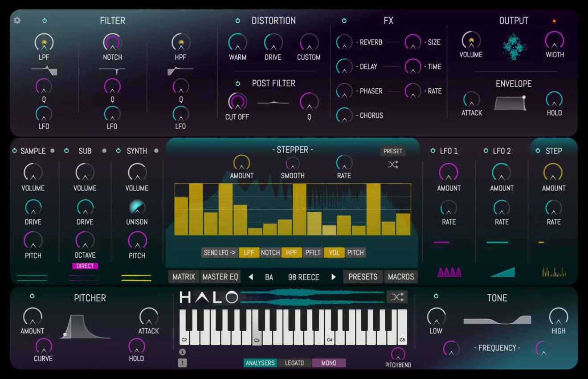588x379 pixels.
Task: Toggle the Distortion power button
Action: pos(237,21)
